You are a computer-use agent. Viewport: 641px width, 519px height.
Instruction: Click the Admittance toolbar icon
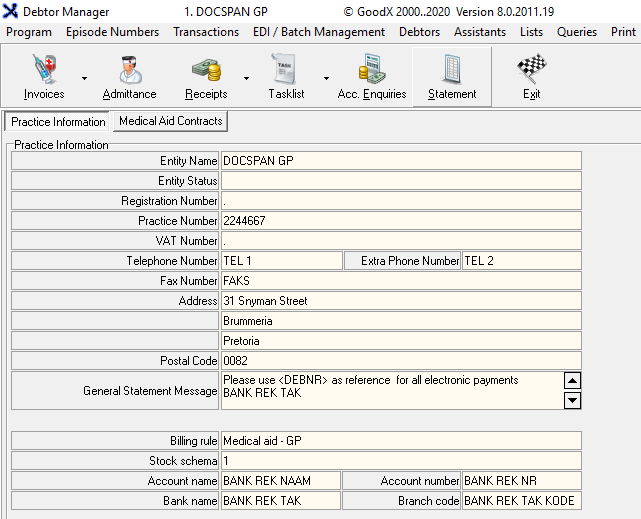(129, 72)
